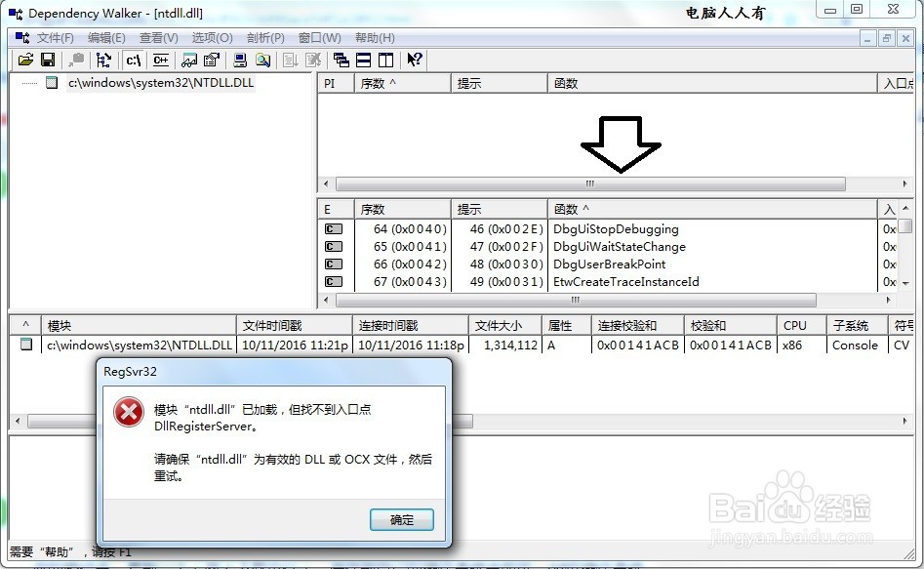Sort exports by E column header

click(x=336, y=209)
